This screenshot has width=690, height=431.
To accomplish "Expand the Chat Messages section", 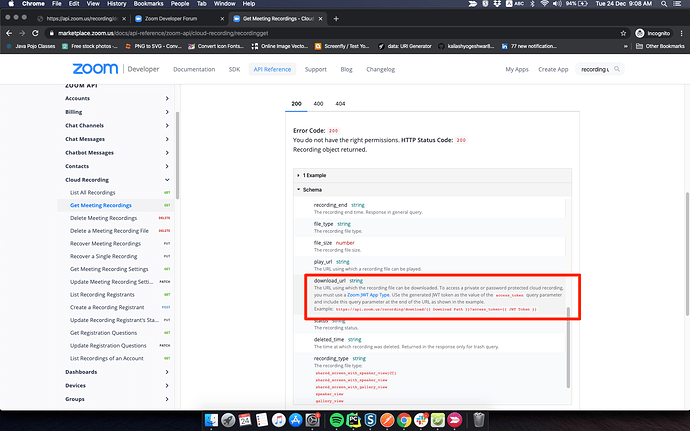I will (167, 139).
